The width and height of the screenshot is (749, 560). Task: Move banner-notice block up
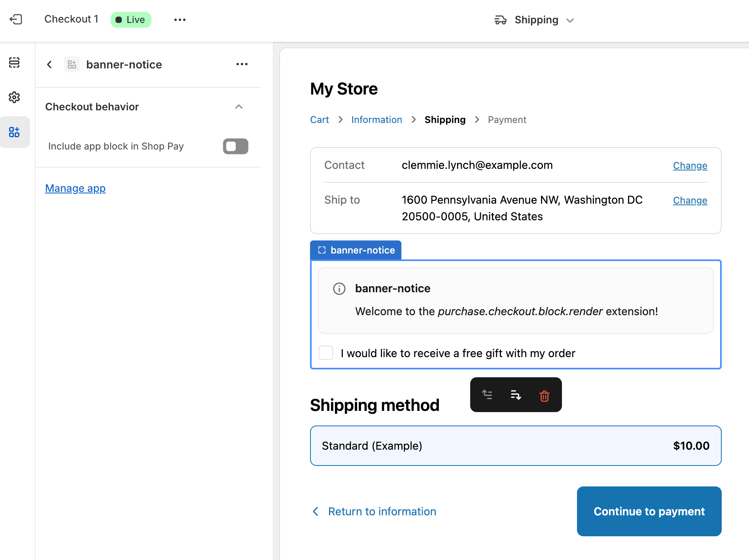click(x=487, y=395)
